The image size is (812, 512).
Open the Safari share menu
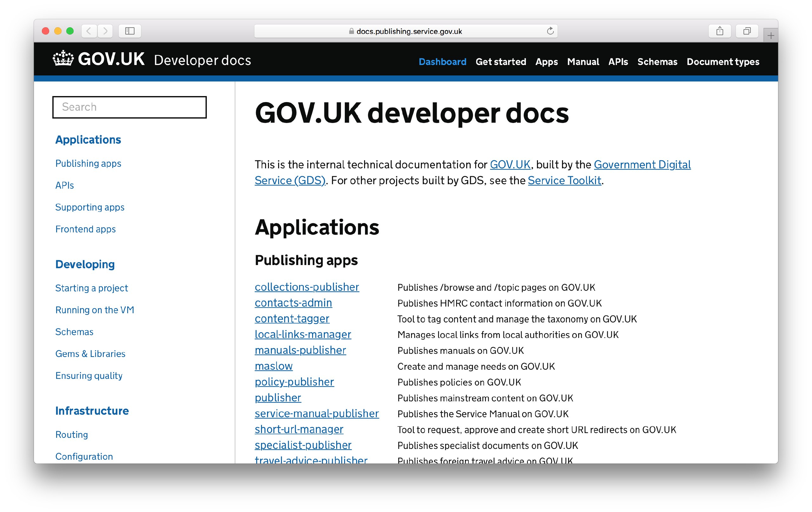coord(720,31)
